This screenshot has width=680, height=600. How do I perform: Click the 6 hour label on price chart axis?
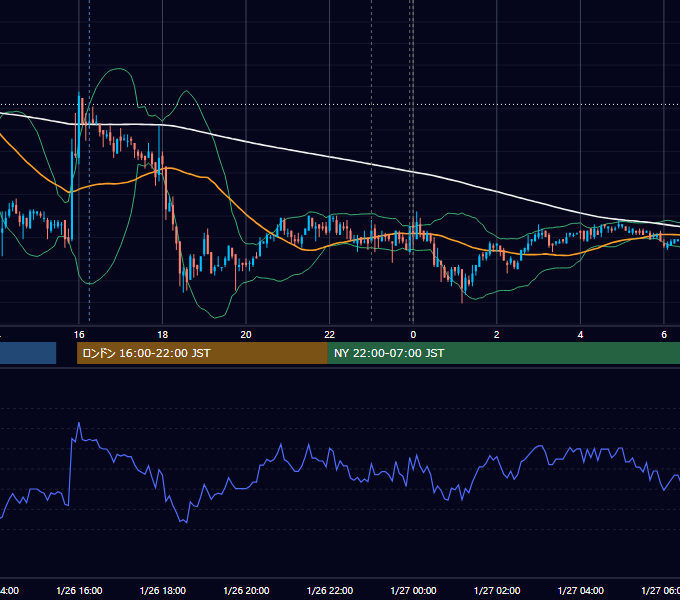(x=664, y=334)
